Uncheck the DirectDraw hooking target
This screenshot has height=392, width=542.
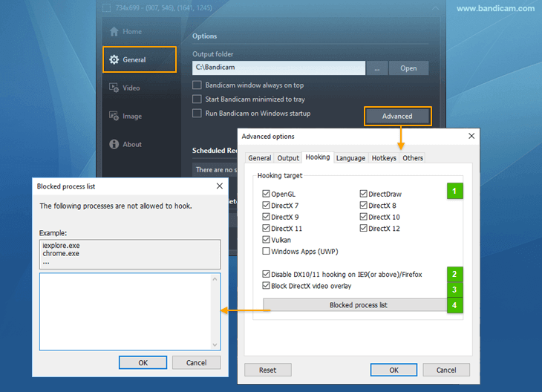[x=363, y=194]
